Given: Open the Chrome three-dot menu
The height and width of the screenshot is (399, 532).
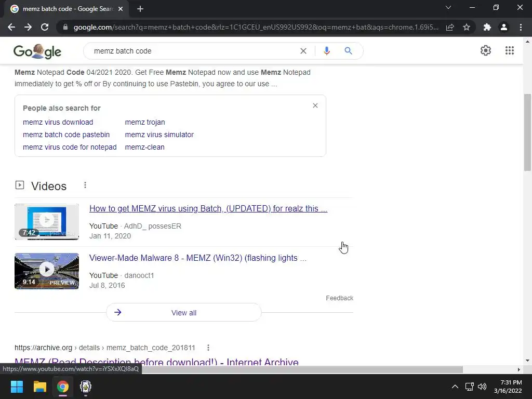Looking at the screenshot, I should [x=521, y=27].
